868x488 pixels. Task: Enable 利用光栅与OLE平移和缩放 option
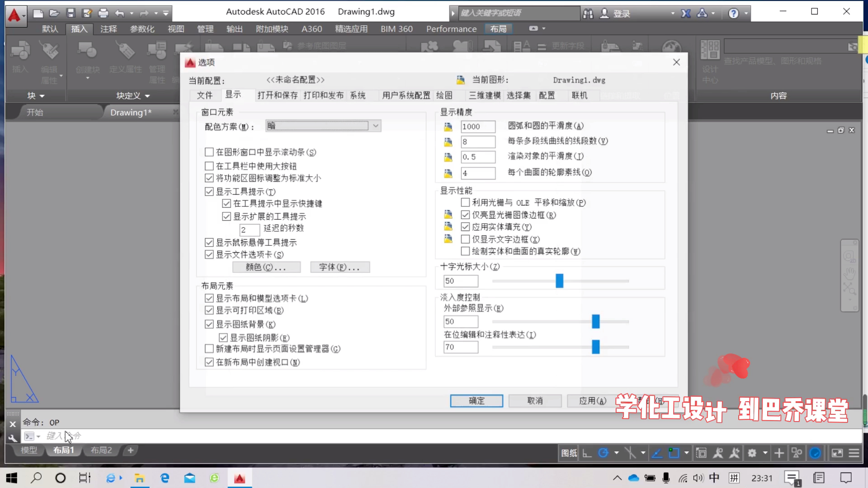[x=466, y=202]
